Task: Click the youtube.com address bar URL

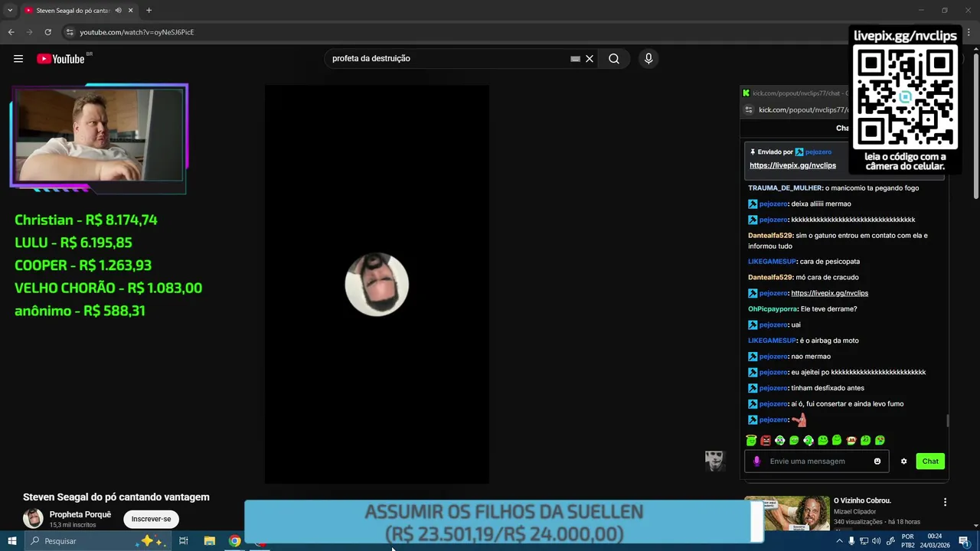Action: 137,32
